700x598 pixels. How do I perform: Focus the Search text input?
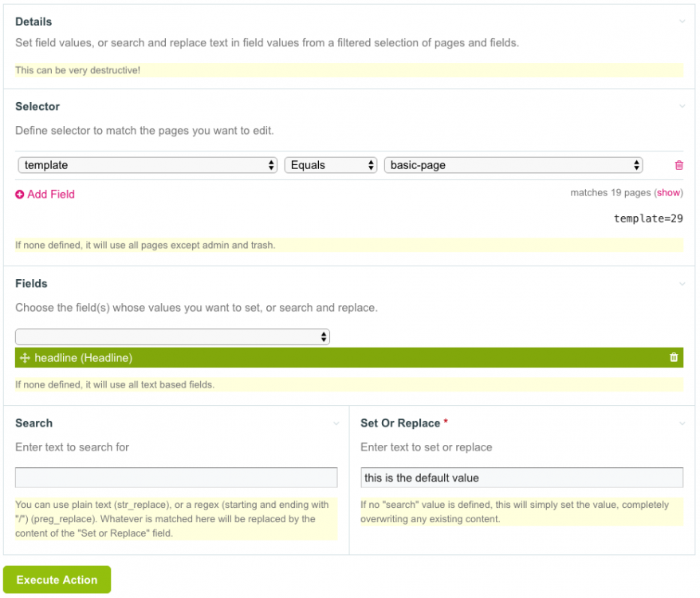tap(176, 478)
